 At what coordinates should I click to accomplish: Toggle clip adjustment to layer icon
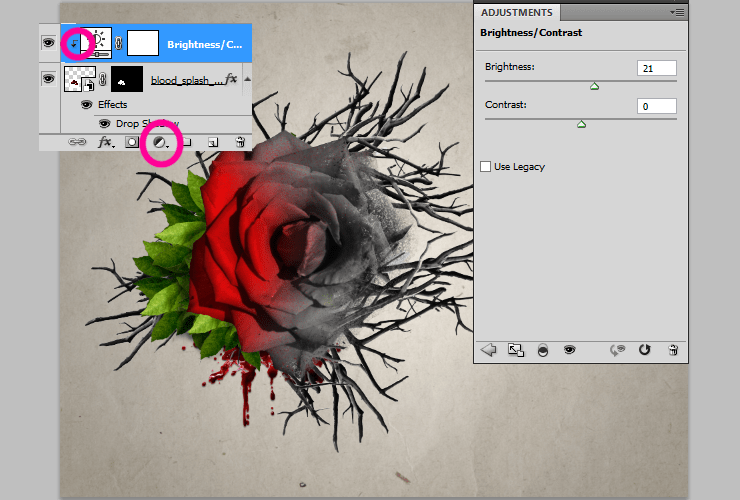click(x=543, y=350)
